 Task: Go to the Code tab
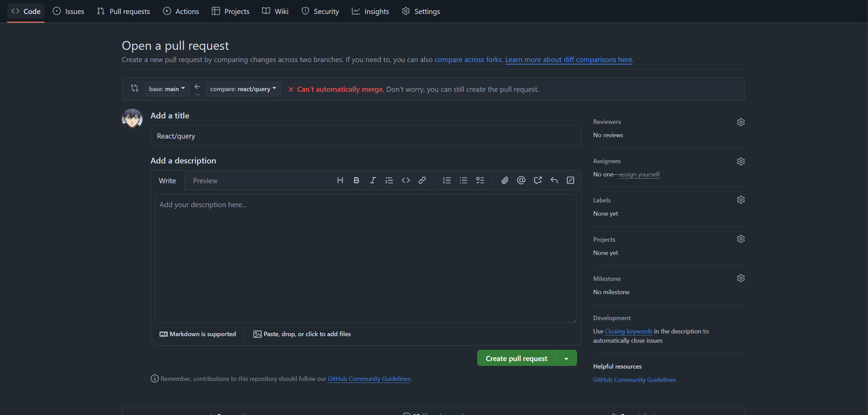26,11
